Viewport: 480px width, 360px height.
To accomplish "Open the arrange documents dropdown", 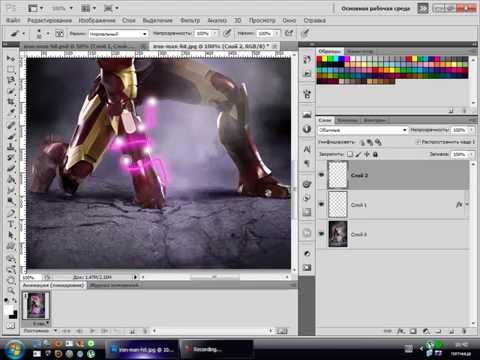I will [88, 8].
